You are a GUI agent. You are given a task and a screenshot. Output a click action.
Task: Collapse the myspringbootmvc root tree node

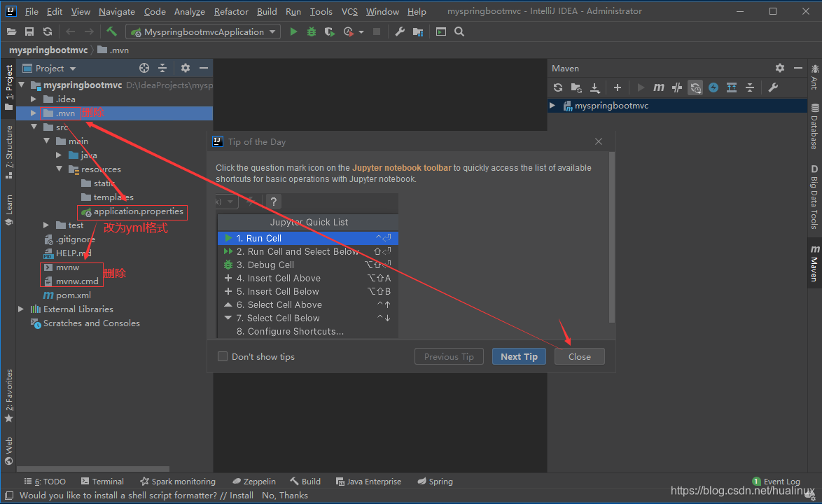pyautogui.click(x=22, y=85)
